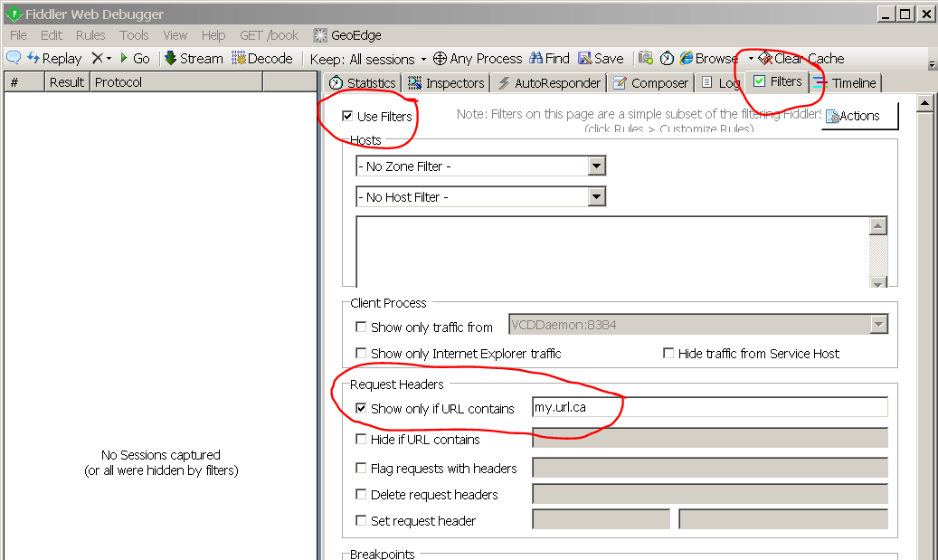Screen dimensions: 938x560
Task: Replay the selected sessions
Action: [54, 59]
